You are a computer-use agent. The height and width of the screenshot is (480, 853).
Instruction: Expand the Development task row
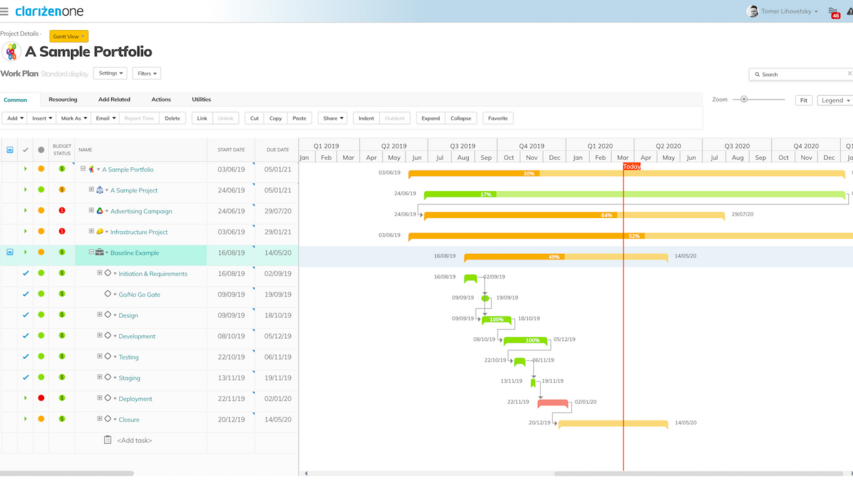(x=100, y=336)
